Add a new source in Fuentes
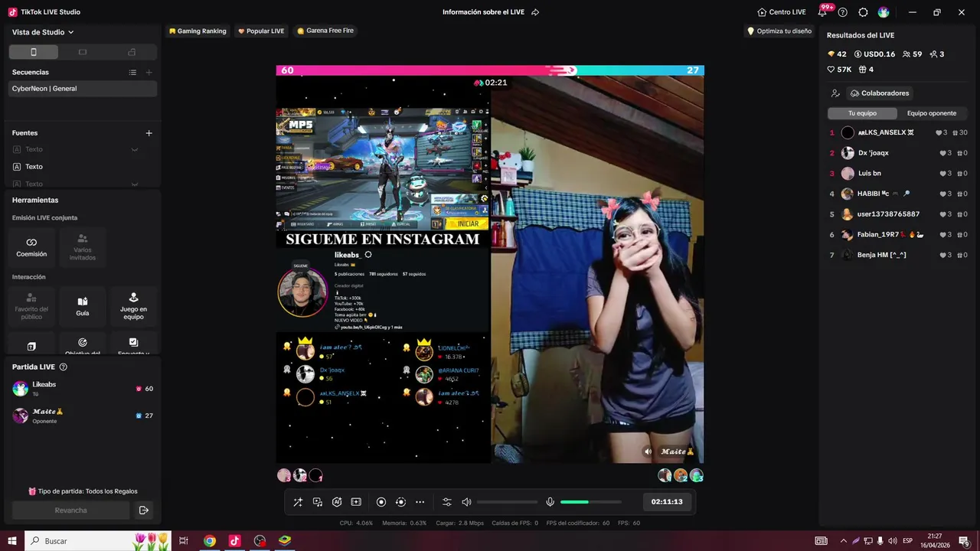980x551 pixels. click(149, 133)
